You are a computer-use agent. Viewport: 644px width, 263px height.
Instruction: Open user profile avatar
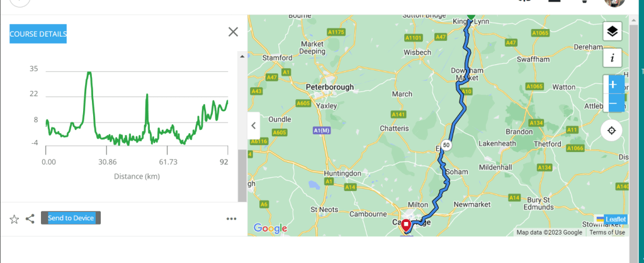pos(614,3)
